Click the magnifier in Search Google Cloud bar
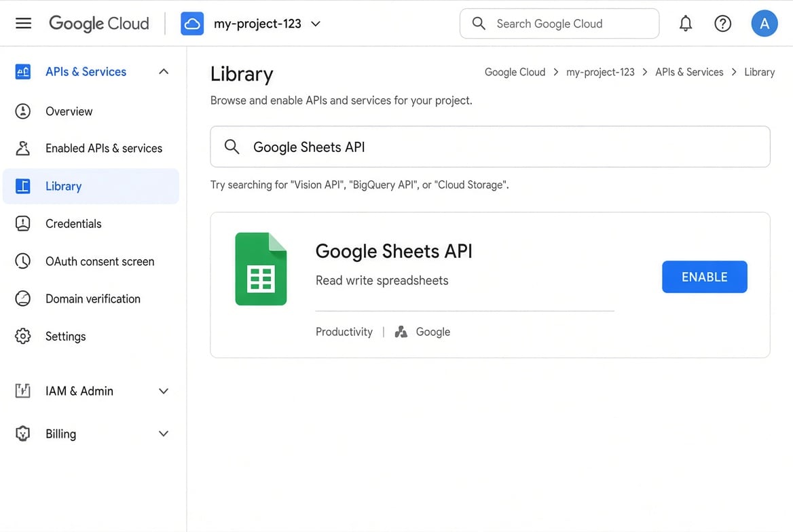793x532 pixels. 479,23
